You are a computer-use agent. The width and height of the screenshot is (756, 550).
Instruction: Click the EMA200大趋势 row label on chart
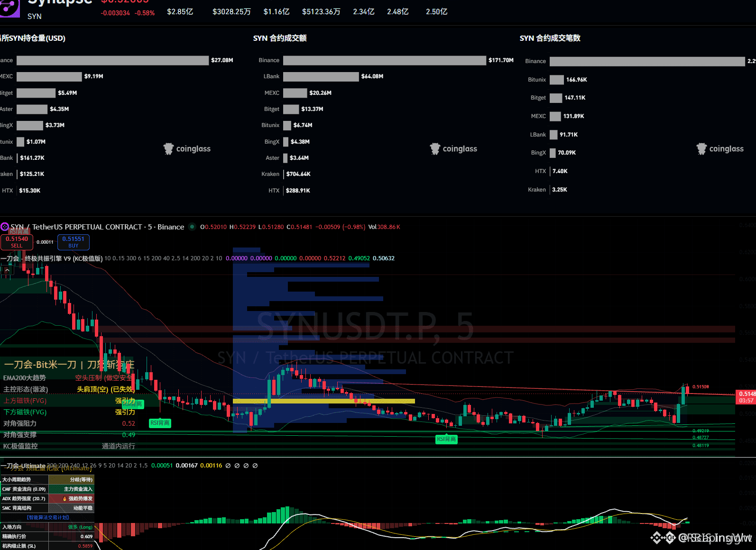click(25, 378)
